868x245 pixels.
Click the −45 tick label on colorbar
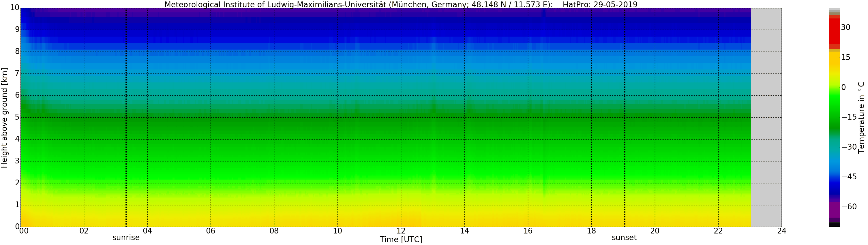coord(849,177)
